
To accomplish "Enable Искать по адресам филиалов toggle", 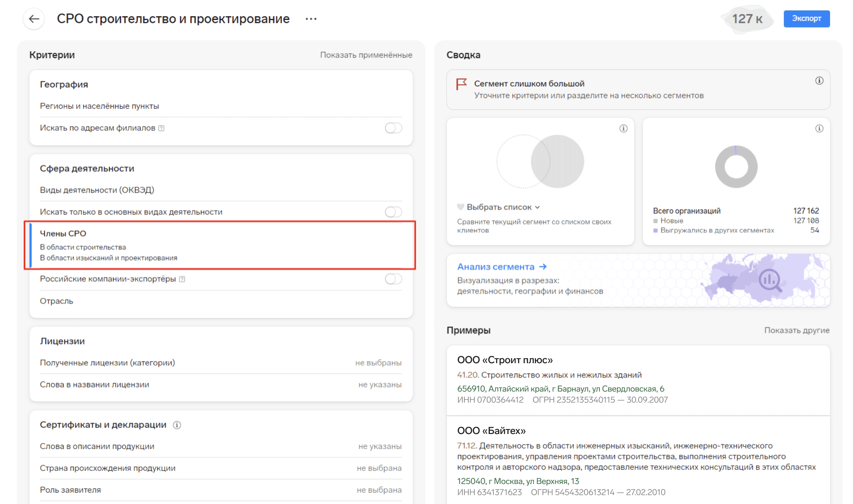I will [393, 128].
